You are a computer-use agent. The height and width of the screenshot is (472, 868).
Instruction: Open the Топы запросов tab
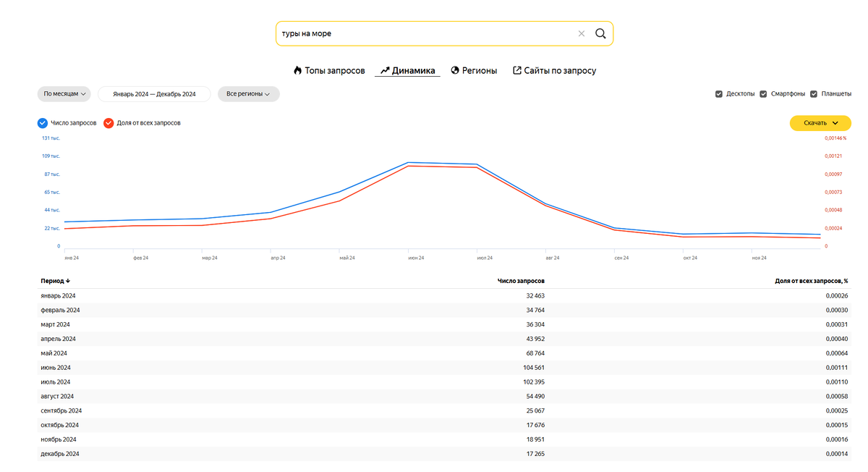tap(329, 71)
